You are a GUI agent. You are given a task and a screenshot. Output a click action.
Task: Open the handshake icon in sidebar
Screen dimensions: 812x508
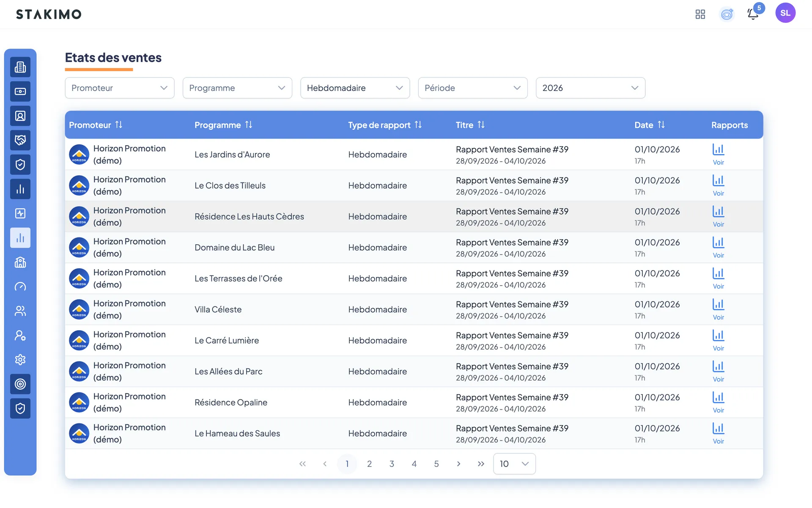point(20,140)
